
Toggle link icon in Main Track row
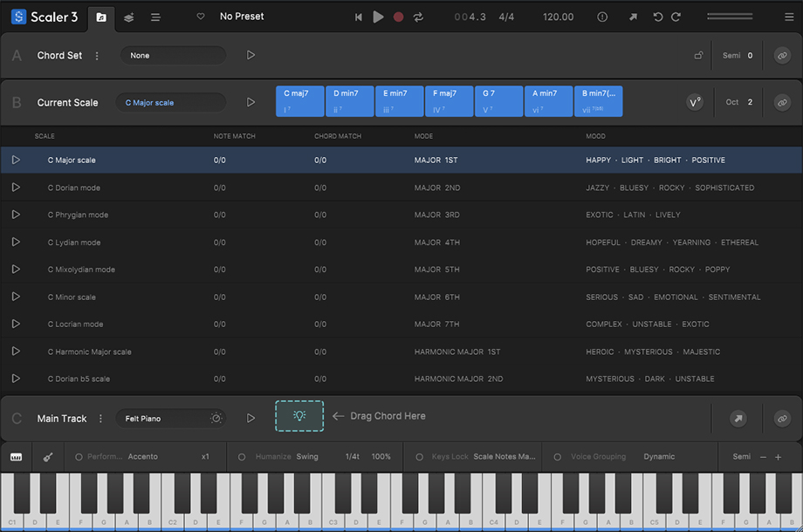(782, 419)
